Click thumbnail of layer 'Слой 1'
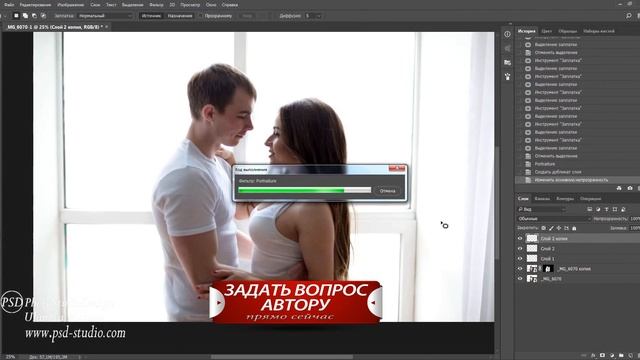The width and height of the screenshot is (640, 360). [x=532, y=258]
